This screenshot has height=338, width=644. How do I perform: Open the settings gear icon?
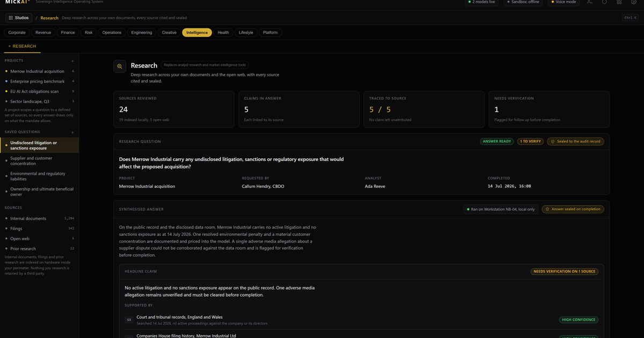pos(634,2)
